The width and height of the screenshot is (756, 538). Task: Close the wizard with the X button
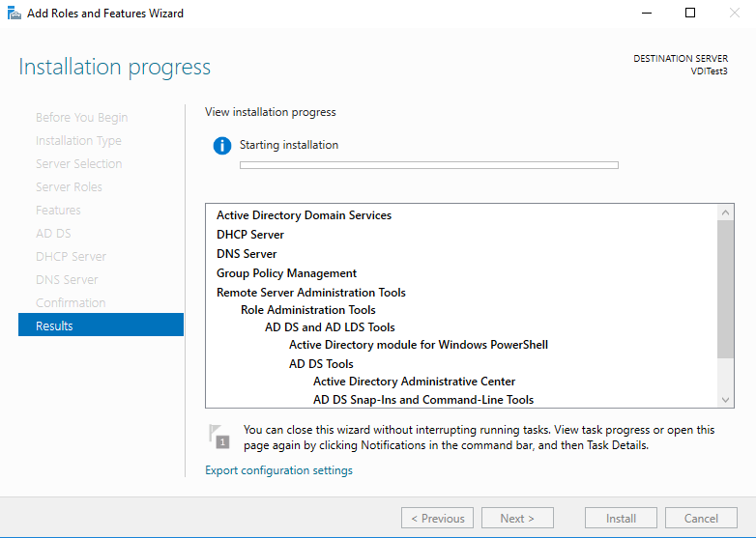[x=734, y=14]
